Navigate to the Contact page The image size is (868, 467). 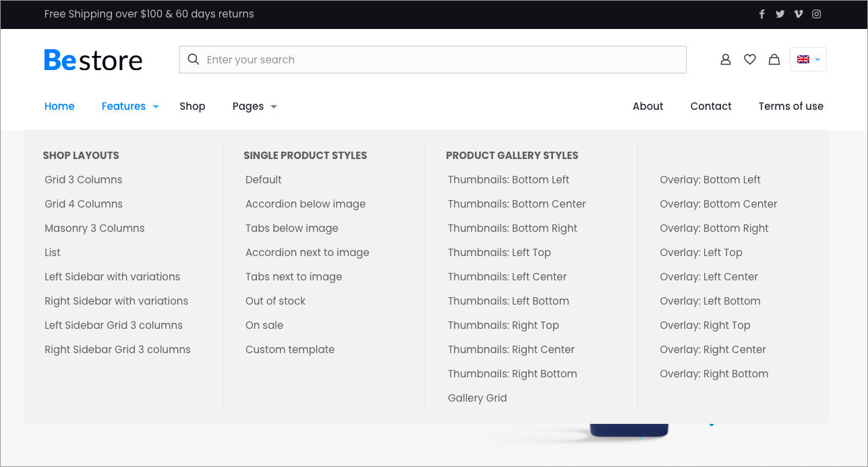(x=711, y=106)
